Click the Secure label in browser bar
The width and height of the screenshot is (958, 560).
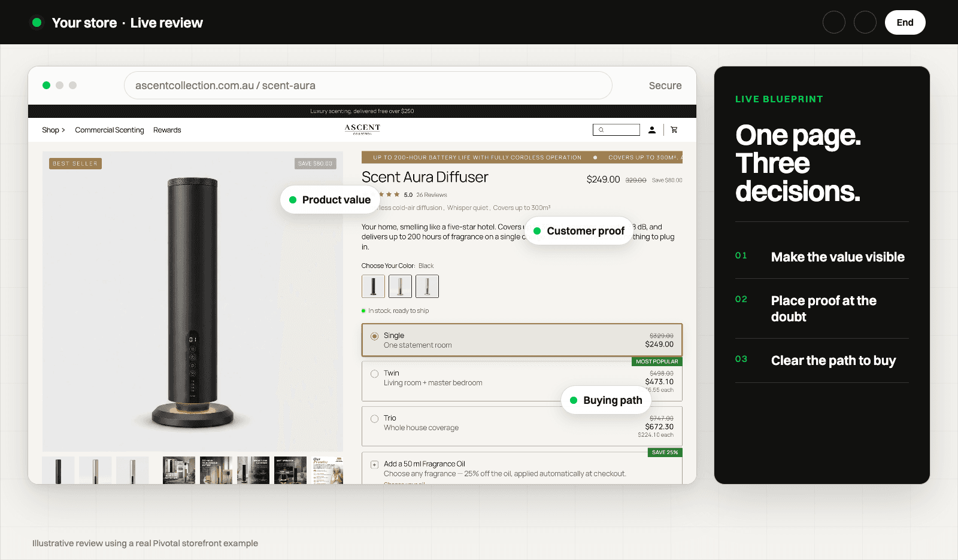point(665,86)
